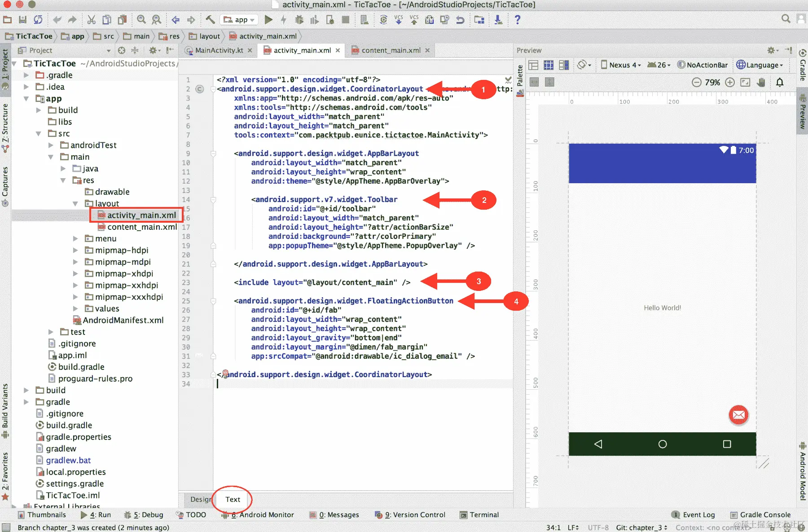Show the Blueprint view icon

[549, 65]
